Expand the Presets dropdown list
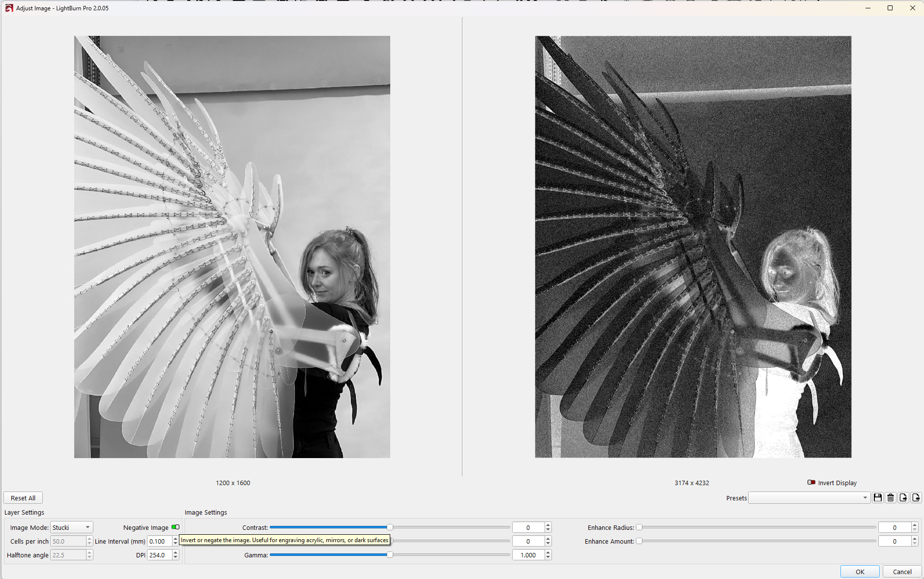Screen dimensions: 924x579 pyautogui.click(x=809, y=498)
